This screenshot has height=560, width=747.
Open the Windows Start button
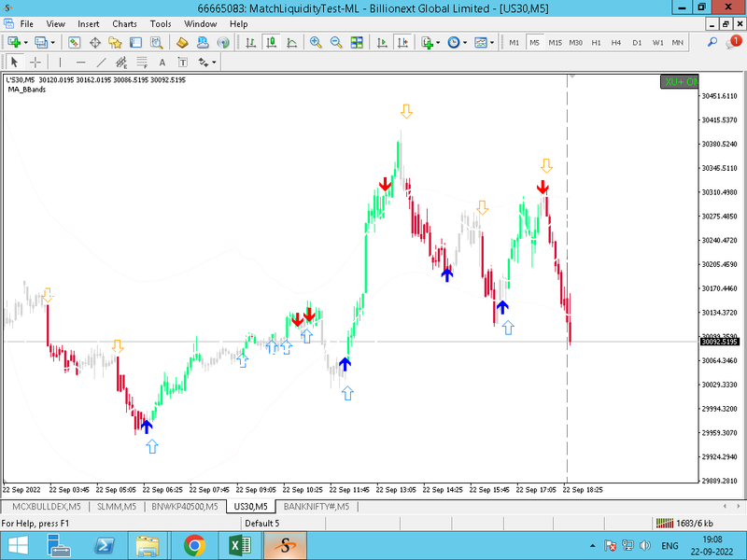[x=18, y=546]
